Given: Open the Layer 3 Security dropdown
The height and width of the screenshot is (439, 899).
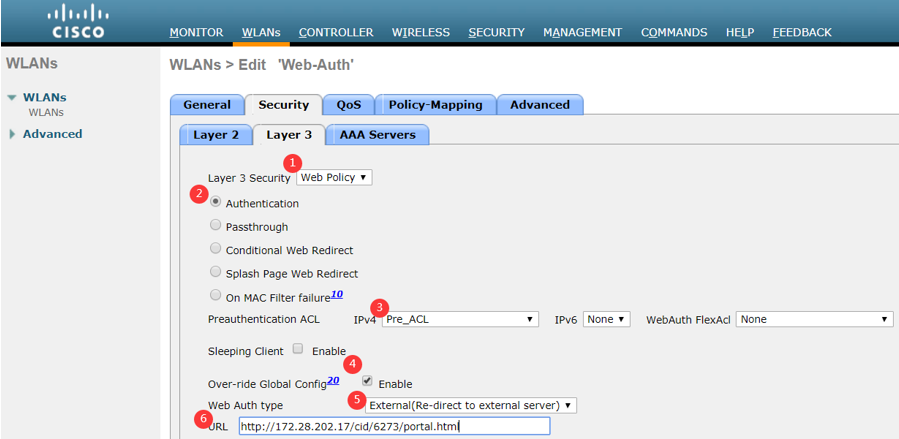Looking at the screenshot, I should [334, 178].
